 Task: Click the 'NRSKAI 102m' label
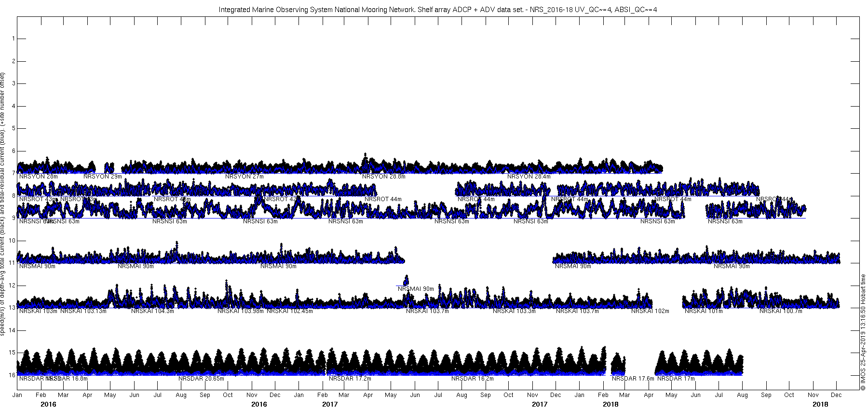pos(651,311)
